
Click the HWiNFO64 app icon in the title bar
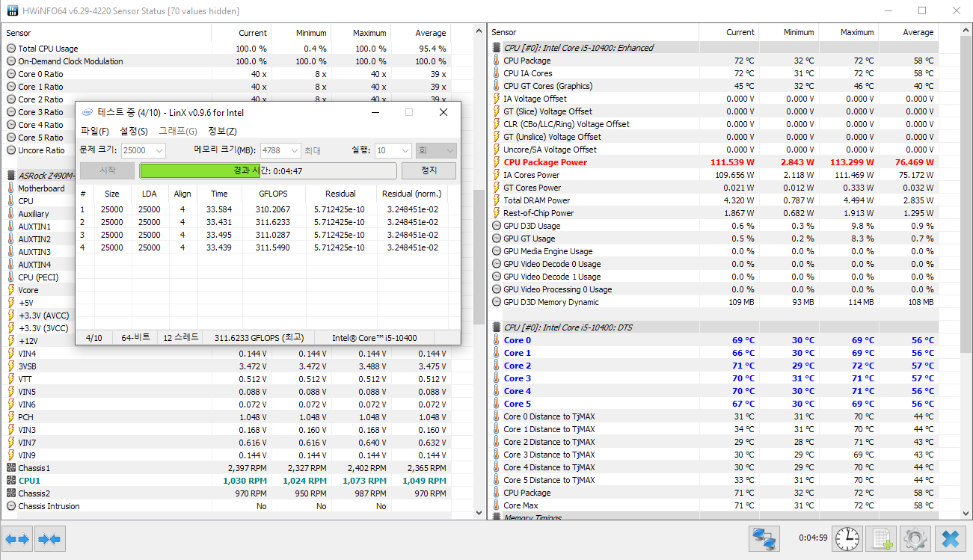click(13, 11)
